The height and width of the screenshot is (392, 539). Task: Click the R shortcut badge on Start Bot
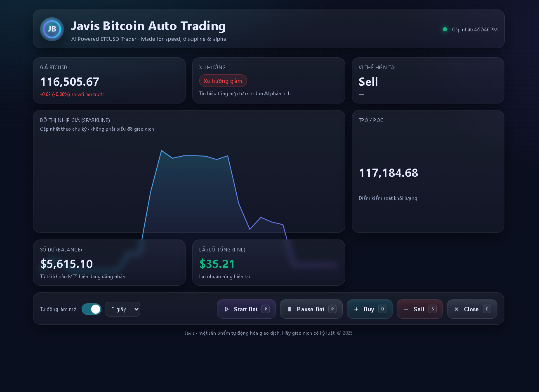click(x=266, y=309)
